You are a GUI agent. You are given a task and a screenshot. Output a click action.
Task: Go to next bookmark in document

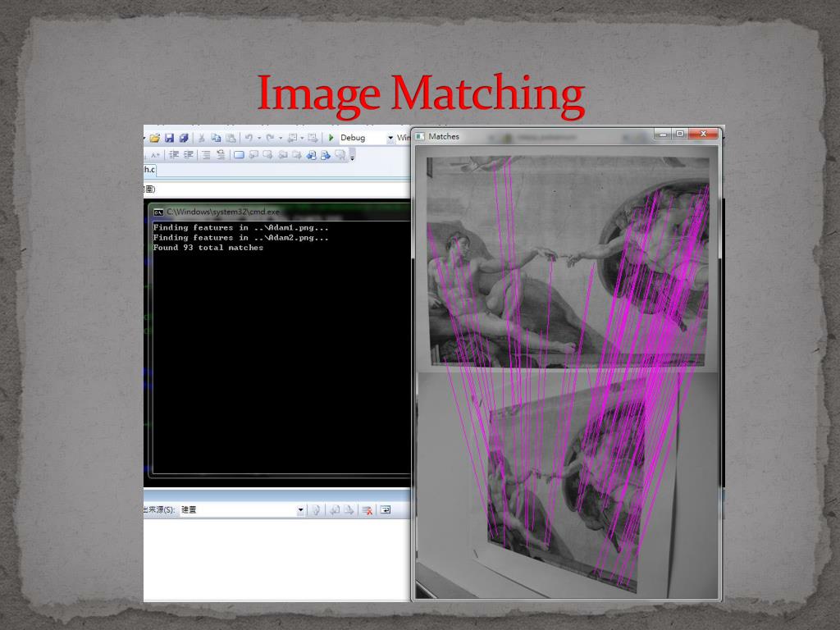coord(325,155)
